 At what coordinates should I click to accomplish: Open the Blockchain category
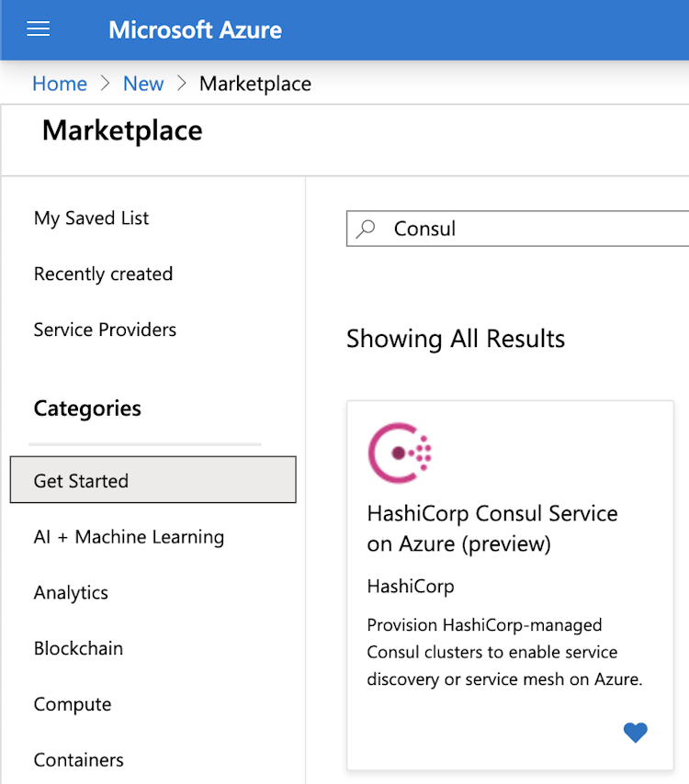coord(78,648)
